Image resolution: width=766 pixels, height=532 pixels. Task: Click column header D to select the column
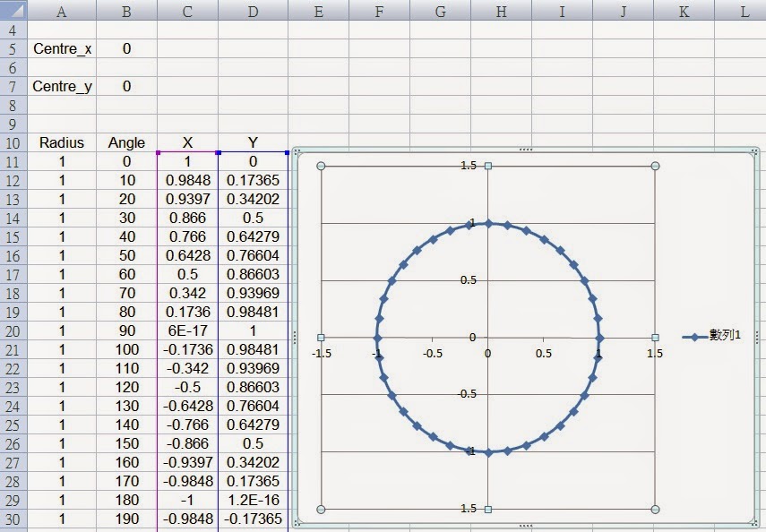click(252, 12)
